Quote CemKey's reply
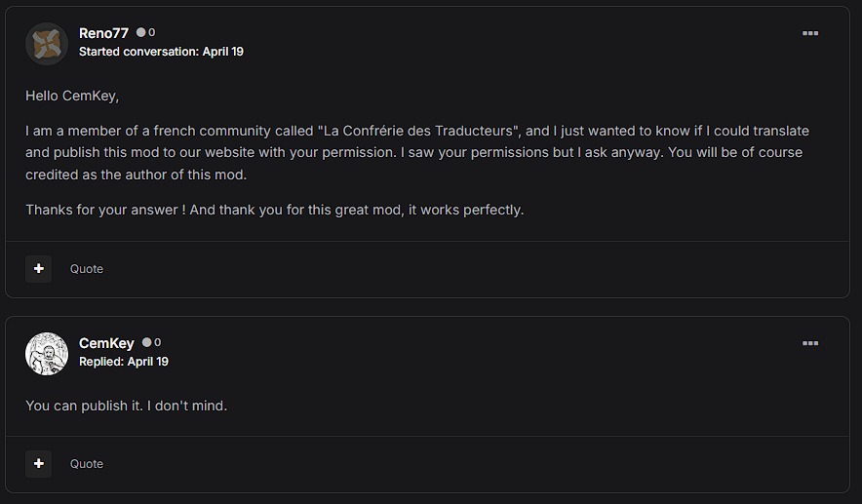The height and width of the screenshot is (504, 862). click(87, 464)
